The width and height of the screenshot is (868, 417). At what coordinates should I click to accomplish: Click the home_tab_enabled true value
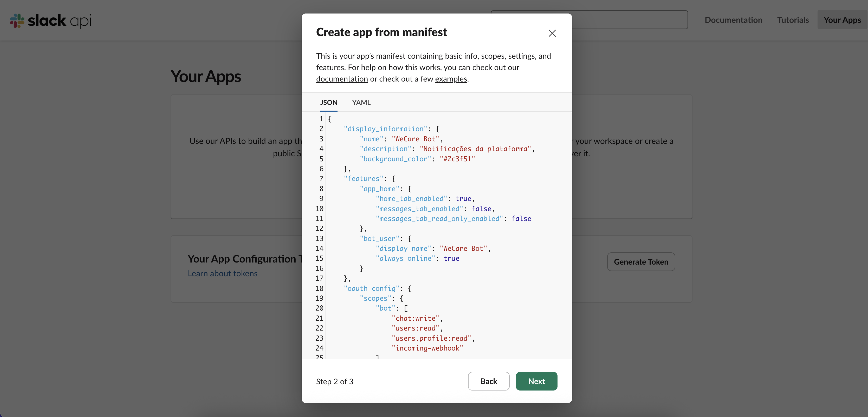(463, 199)
